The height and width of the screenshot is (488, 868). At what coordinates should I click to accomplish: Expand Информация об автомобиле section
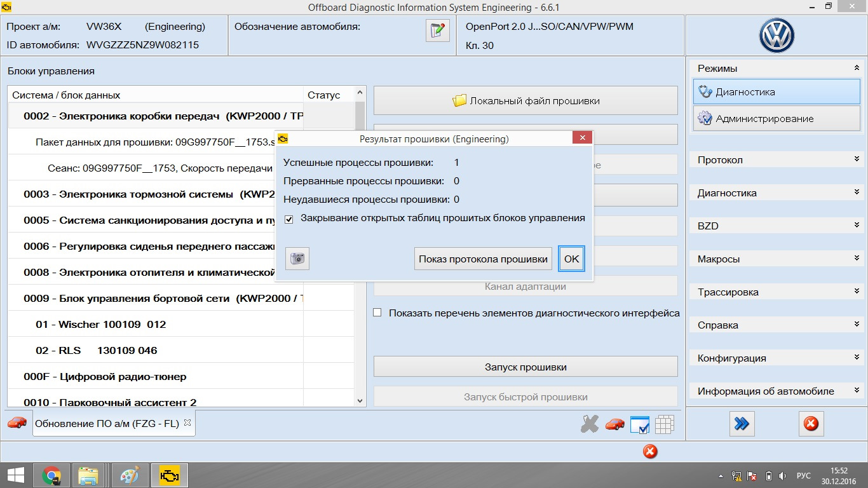pyautogui.click(x=857, y=391)
